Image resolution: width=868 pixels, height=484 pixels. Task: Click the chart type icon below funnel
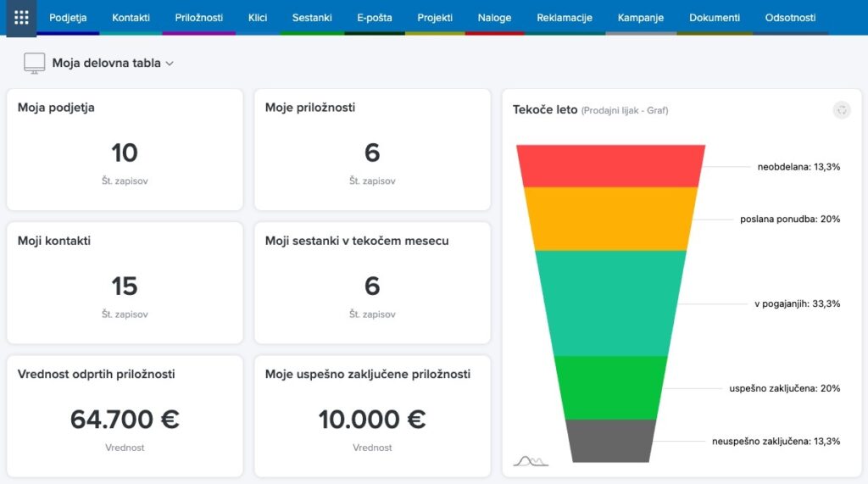531,460
